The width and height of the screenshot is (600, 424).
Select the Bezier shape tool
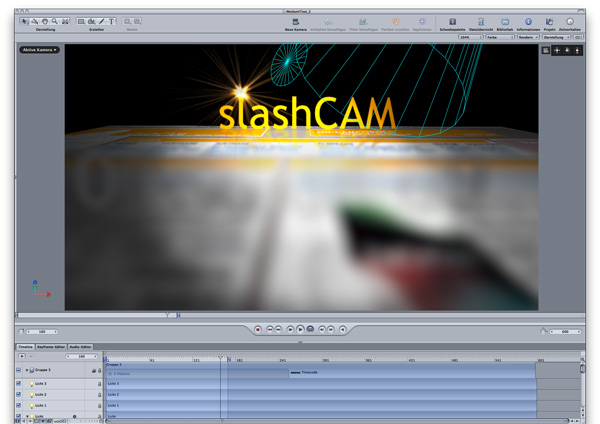point(91,21)
